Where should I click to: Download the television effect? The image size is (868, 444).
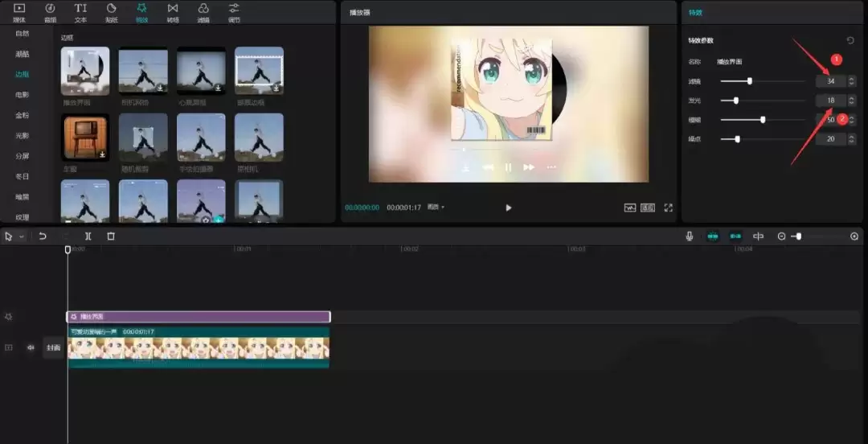tap(102, 154)
